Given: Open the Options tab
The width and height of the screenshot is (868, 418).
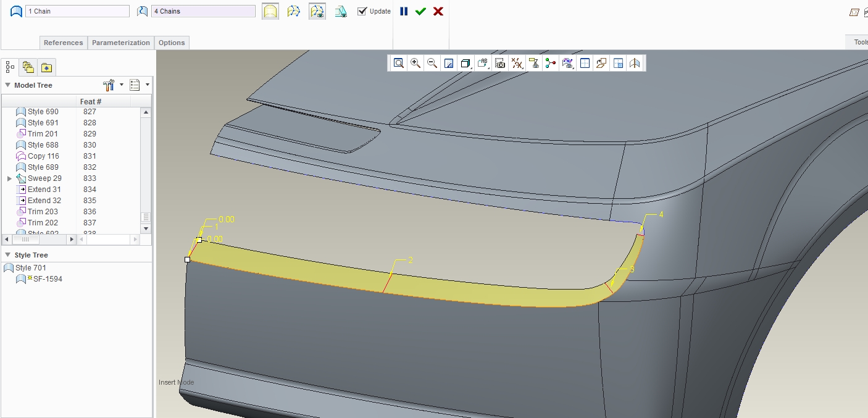Looking at the screenshot, I should tap(172, 43).
